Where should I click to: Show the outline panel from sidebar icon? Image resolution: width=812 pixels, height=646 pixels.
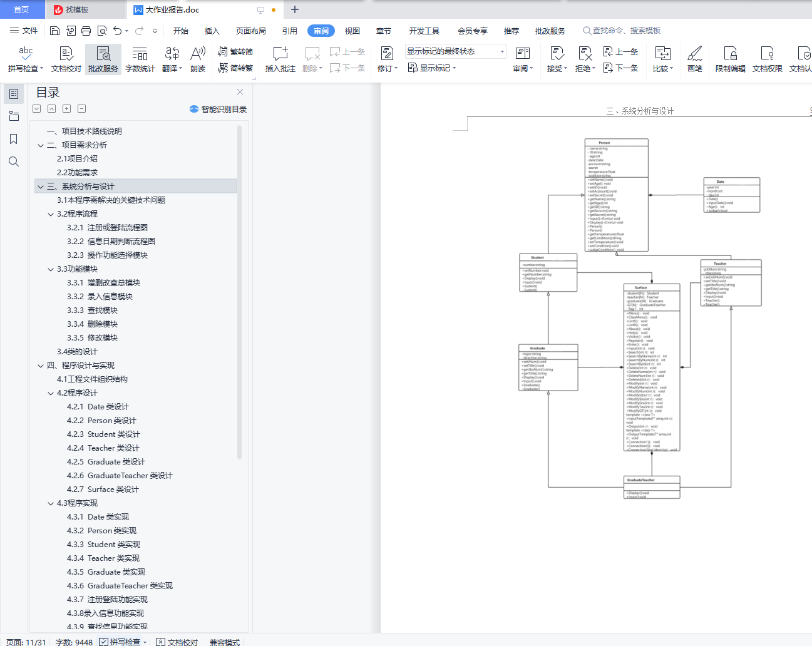tap(14, 94)
